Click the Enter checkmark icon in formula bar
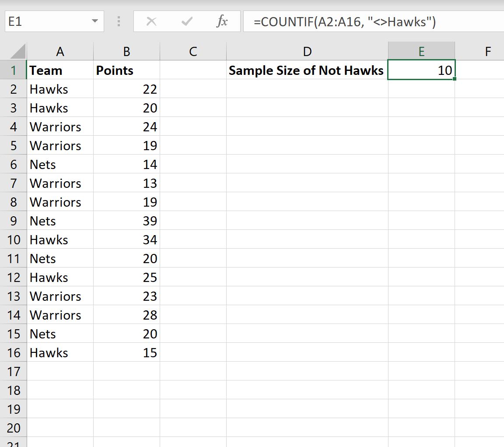Viewport: 504px width, 447px height. click(x=187, y=21)
